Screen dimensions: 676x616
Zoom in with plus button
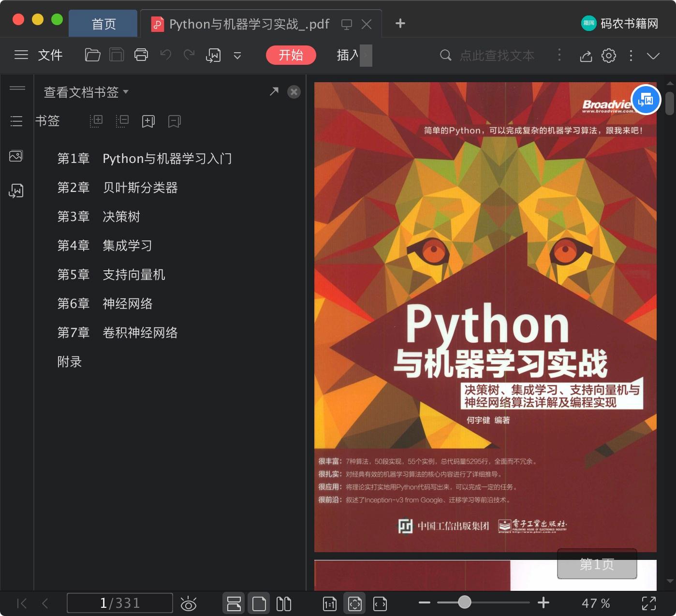pos(544,602)
